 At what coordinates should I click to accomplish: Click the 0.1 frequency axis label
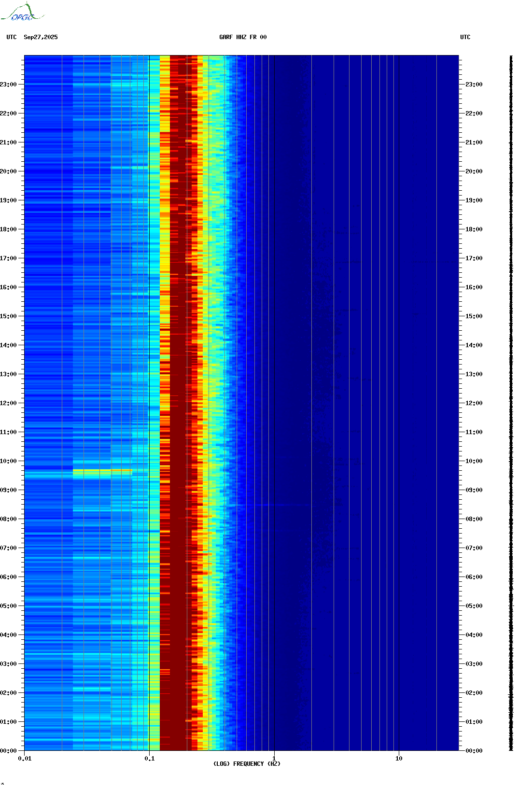click(x=149, y=759)
